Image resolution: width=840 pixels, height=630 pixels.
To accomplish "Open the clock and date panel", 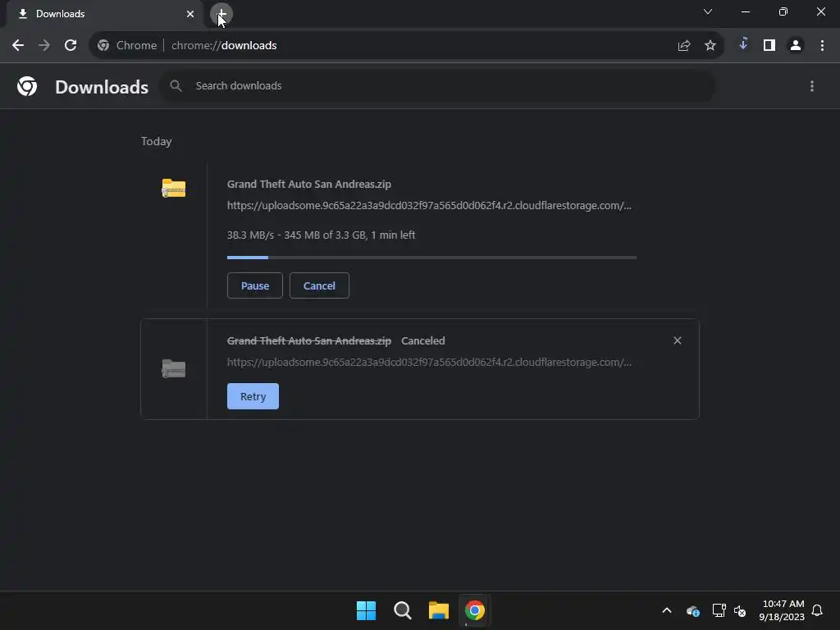I will coord(782,610).
